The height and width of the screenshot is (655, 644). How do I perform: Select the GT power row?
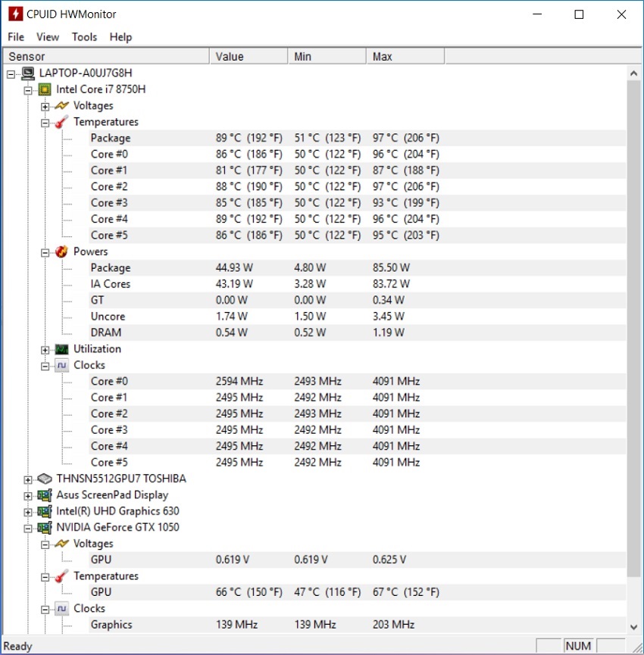(358, 301)
